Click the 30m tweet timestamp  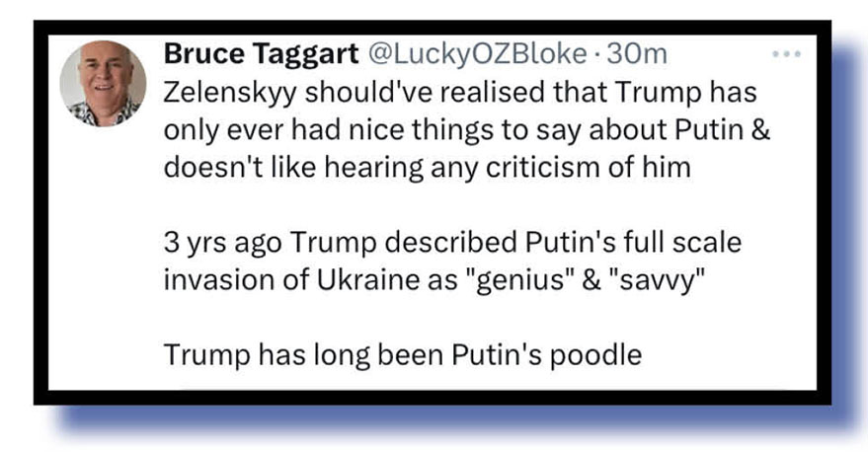(637, 53)
